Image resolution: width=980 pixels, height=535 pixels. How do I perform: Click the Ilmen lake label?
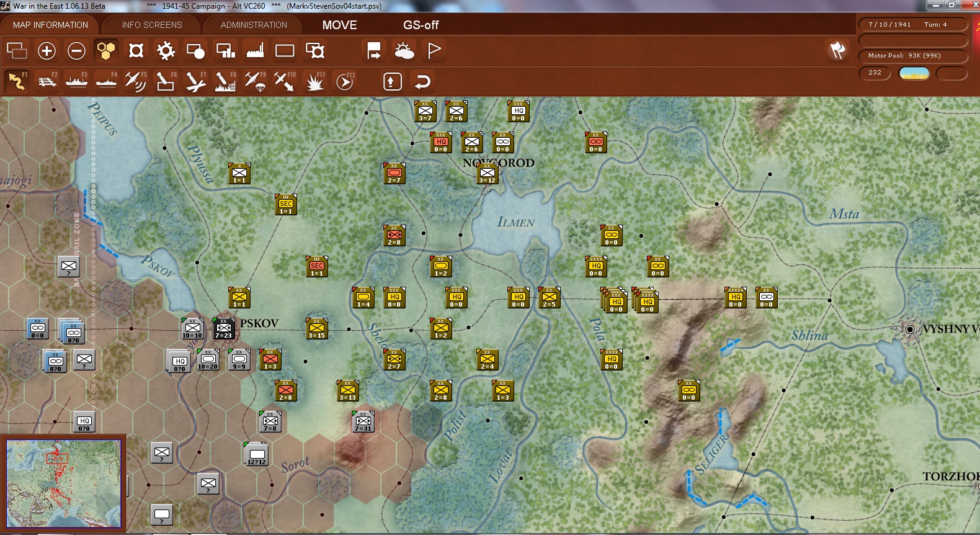coord(515,222)
